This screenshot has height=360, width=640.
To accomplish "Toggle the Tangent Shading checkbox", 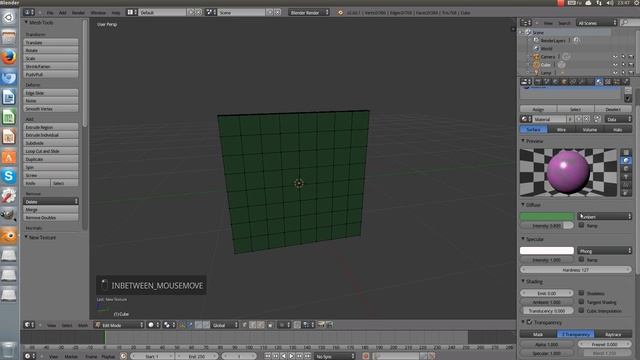I will pyautogui.click(x=581, y=302).
